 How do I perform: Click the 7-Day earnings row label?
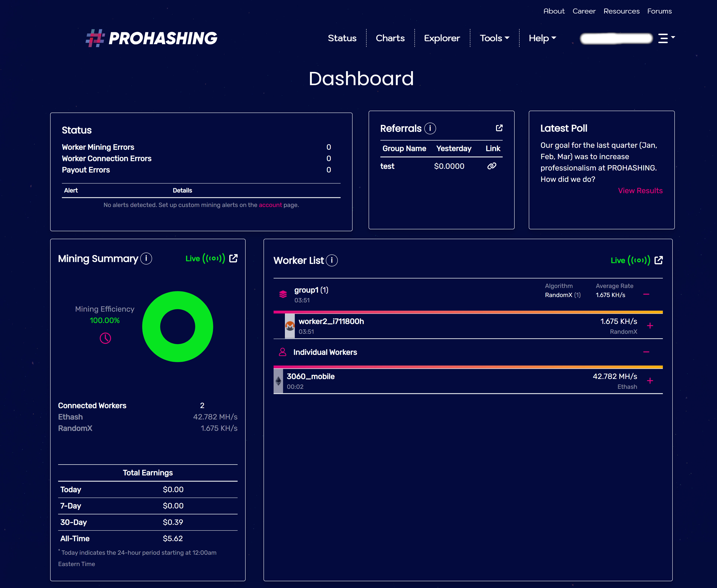click(70, 506)
